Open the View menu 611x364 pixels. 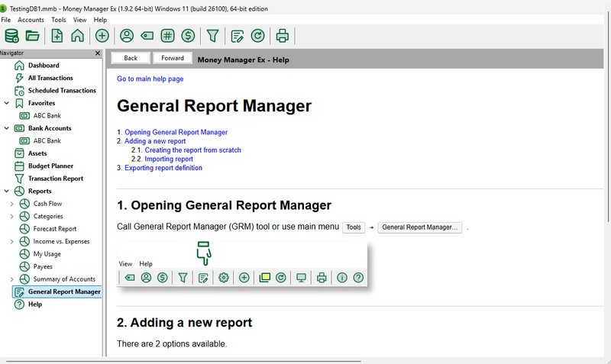click(80, 20)
